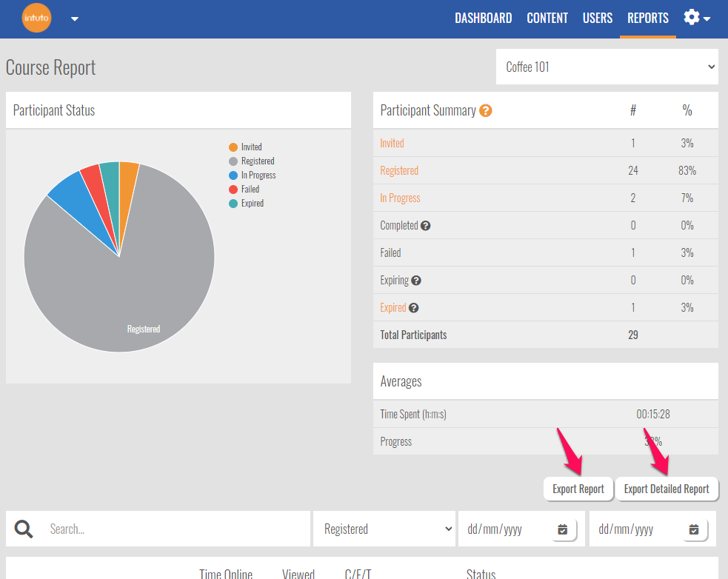Click the Export Report button
The width and height of the screenshot is (728, 579).
click(578, 489)
